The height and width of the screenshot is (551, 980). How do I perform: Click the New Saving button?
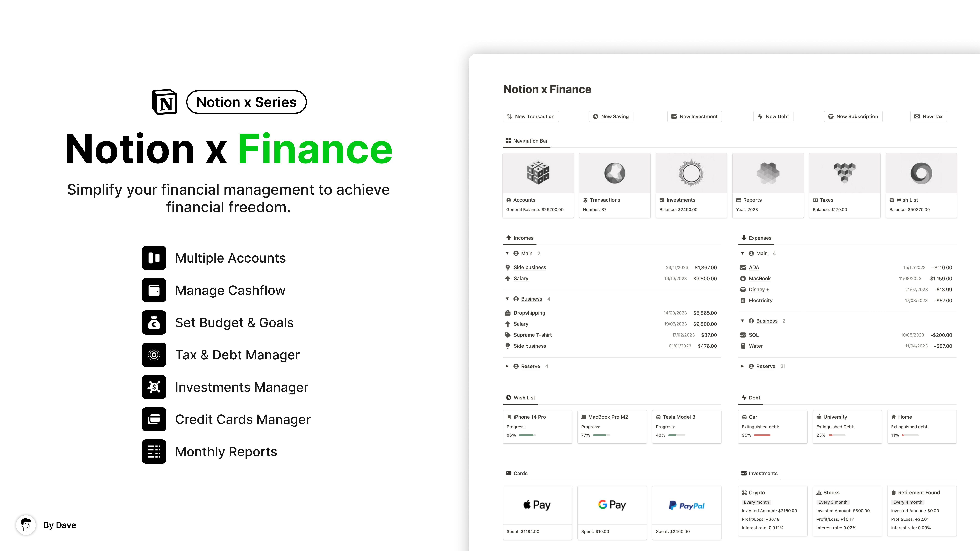pos(611,116)
